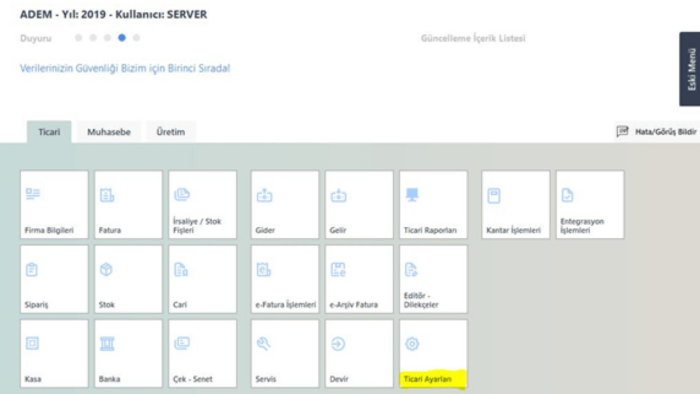Open İrsaliye / Stok Fişleri tile
Image resolution: width=700 pixels, height=394 pixels.
pyautogui.click(x=203, y=204)
